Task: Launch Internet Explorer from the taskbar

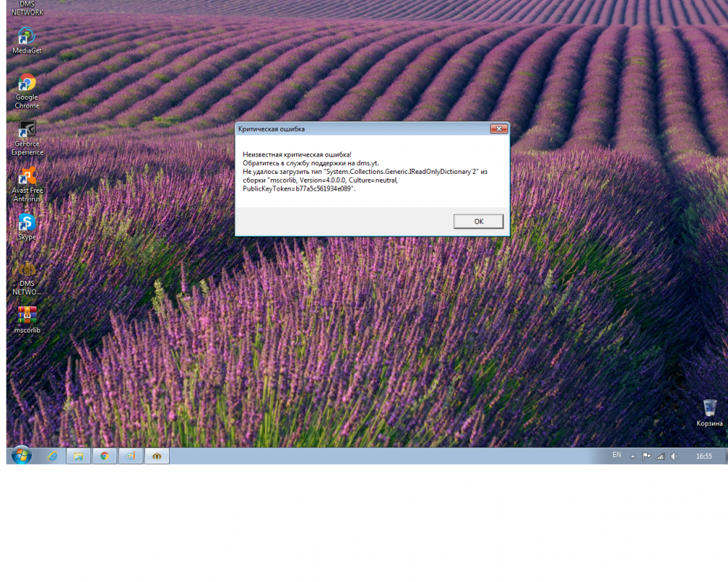Action: tap(52, 456)
